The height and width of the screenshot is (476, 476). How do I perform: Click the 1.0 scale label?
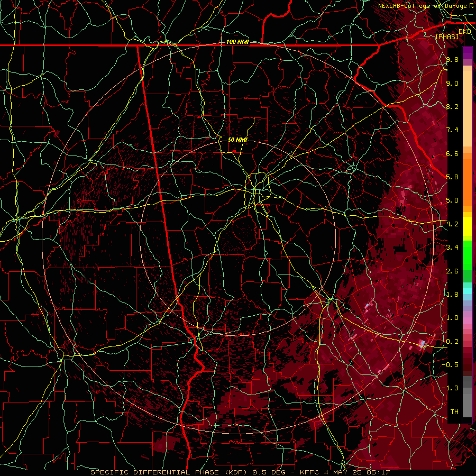pyautogui.click(x=452, y=318)
